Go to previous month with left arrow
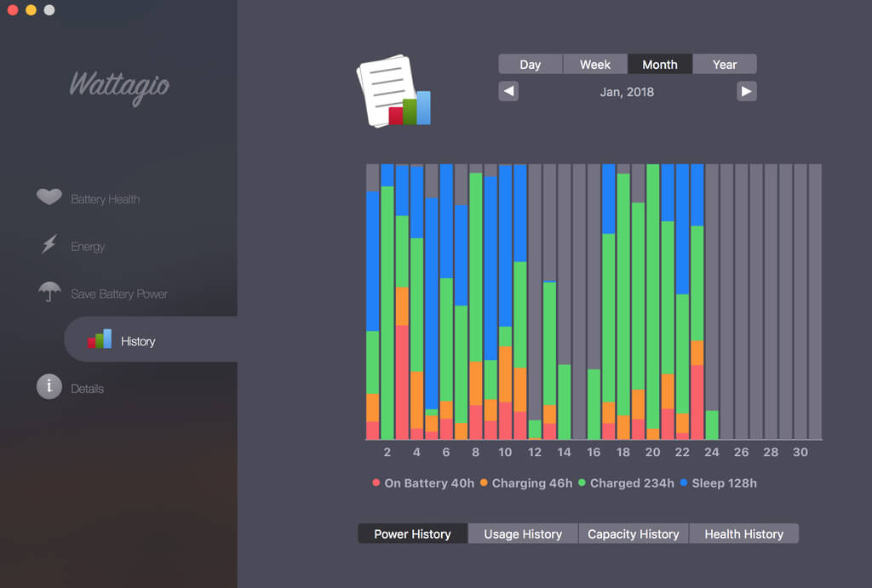 [508, 91]
